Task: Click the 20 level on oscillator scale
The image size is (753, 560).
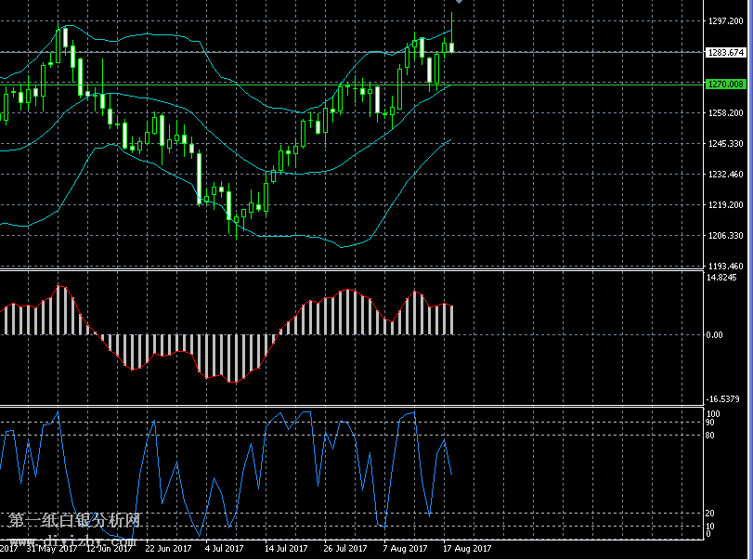Action: pyautogui.click(x=710, y=513)
